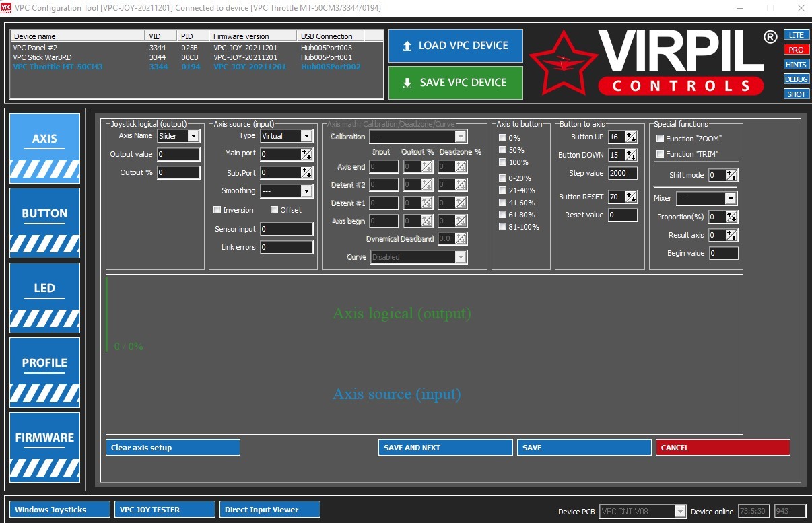
Task: Launch VPC JOY TESTER
Action: (166, 510)
